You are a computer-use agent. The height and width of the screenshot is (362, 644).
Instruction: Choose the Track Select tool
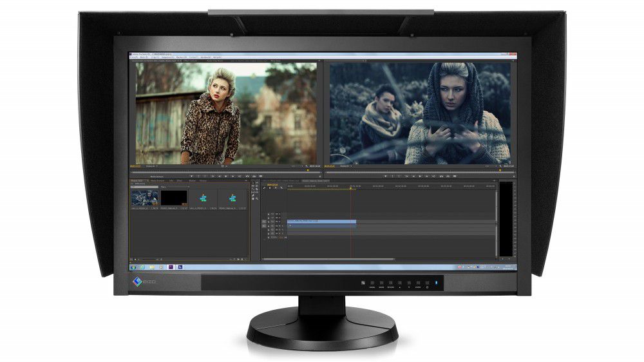pyautogui.click(x=257, y=183)
